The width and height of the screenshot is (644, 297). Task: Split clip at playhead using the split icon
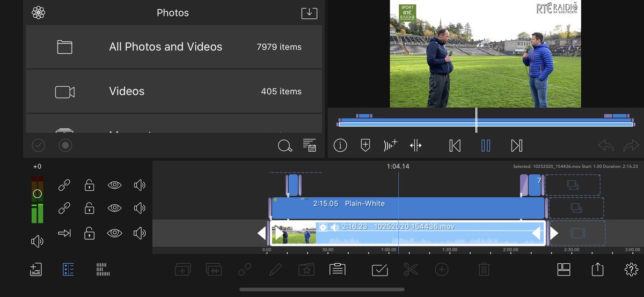pos(416,145)
